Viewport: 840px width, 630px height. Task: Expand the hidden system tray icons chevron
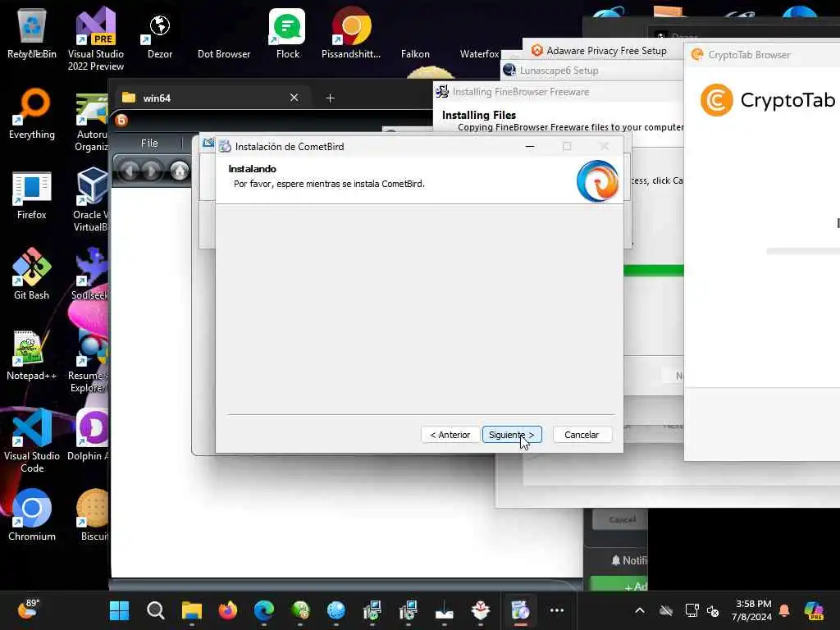pyautogui.click(x=640, y=610)
